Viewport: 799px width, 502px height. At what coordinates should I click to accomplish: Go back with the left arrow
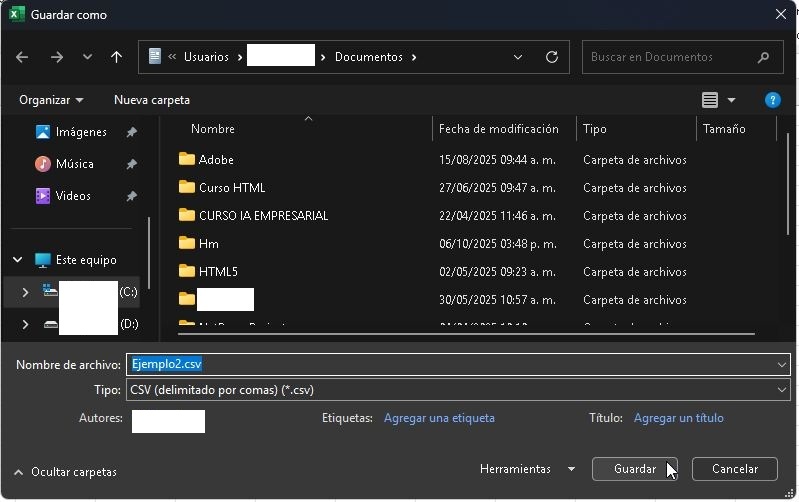coord(22,57)
